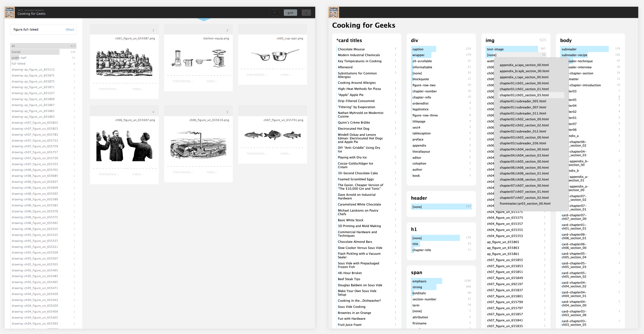Select the 'width-half' filter row
The width and height of the screenshot is (644, 334).
point(43,58)
